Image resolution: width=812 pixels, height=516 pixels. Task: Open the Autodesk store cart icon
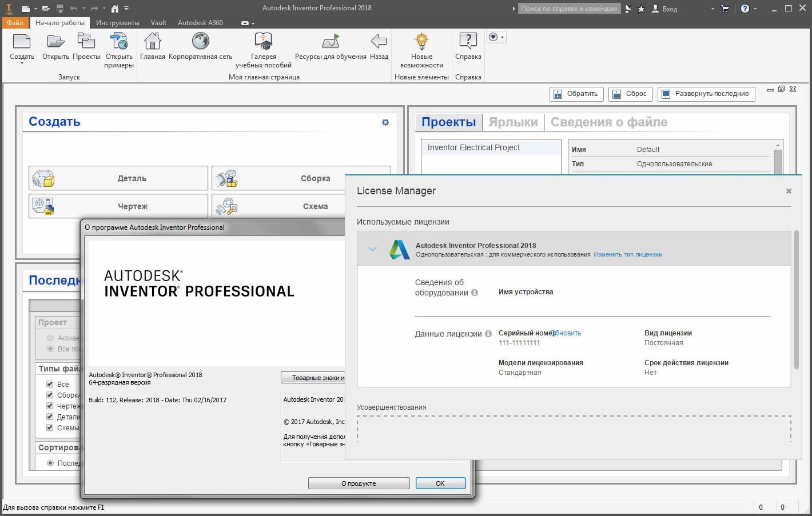pos(725,9)
